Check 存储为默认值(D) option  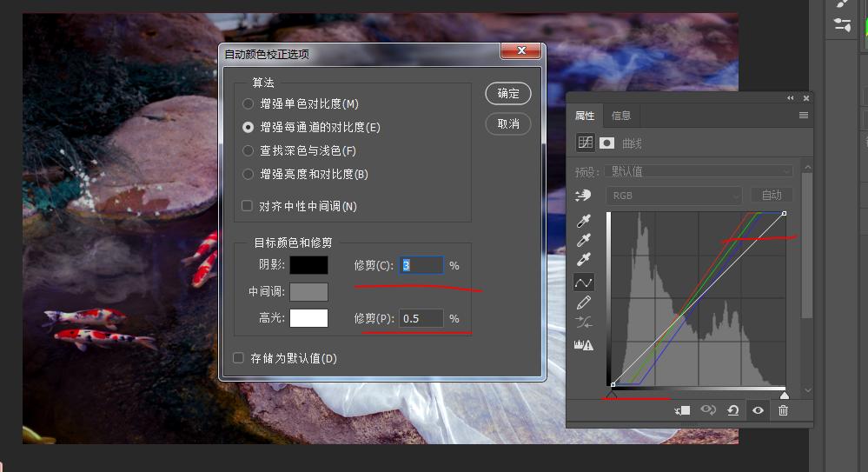click(x=239, y=358)
